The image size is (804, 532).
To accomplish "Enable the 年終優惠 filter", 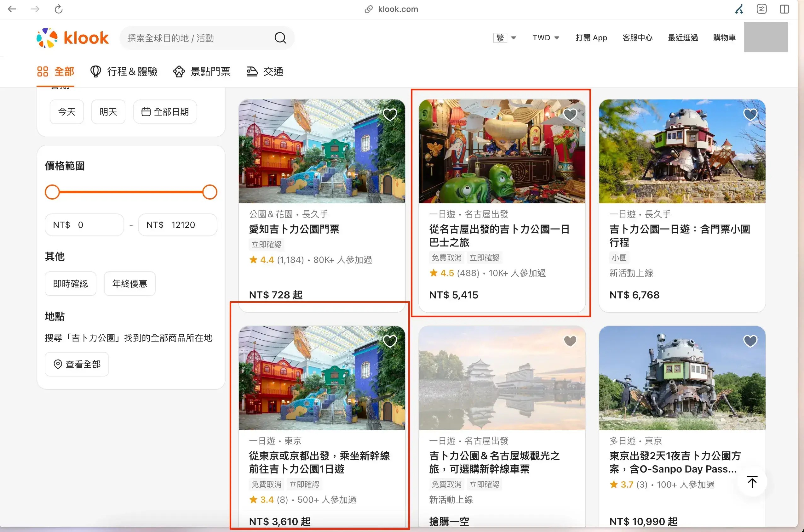I will (x=129, y=283).
